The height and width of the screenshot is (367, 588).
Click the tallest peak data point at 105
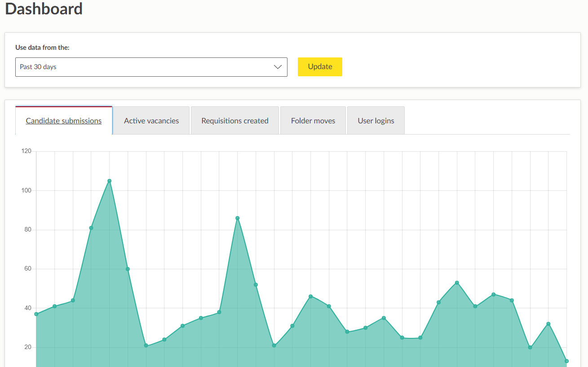pyautogui.click(x=109, y=181)
